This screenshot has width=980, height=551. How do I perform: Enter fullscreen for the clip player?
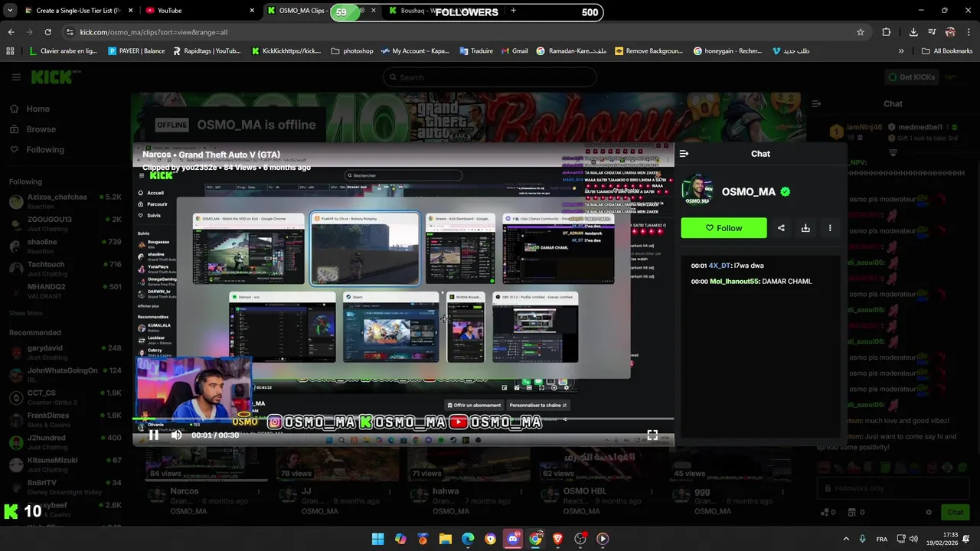click(652, 435)
